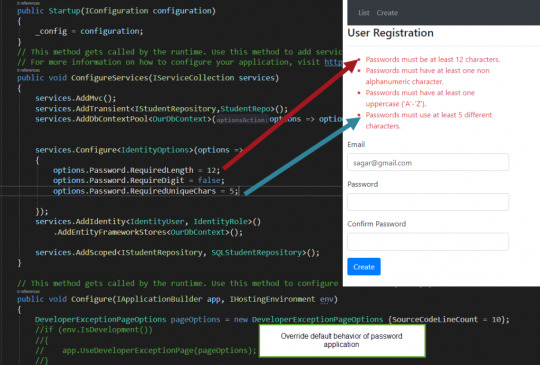This screenshot has width=540, height=365.
Task: Click the blue Create button
Action: (364, 267)
